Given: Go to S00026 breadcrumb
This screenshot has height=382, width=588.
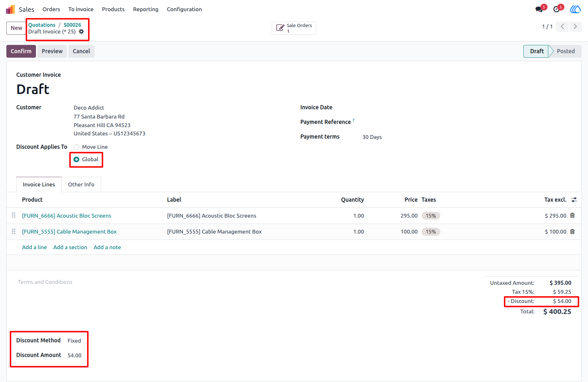Looking at the screenshot, I should (72, 25).
